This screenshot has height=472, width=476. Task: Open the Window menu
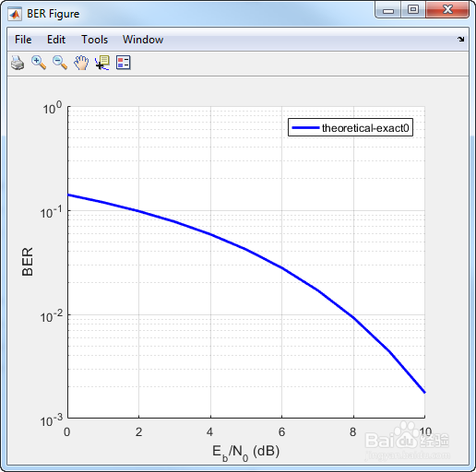(x=143, y=40)
